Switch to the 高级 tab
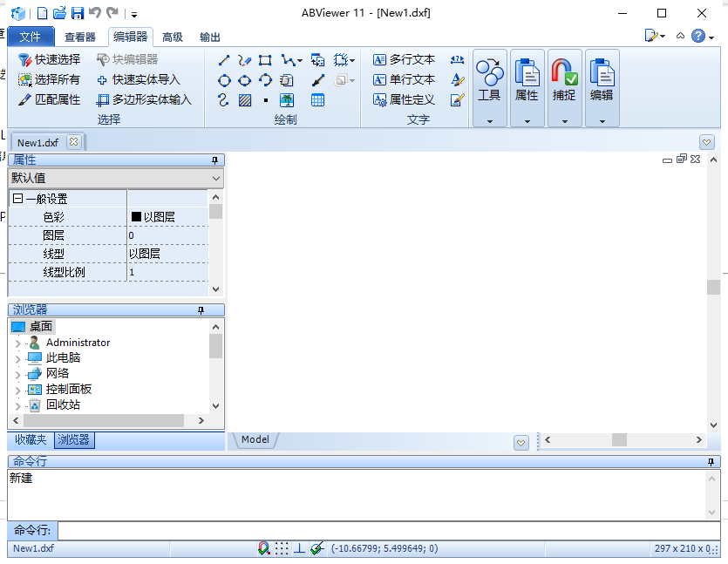Image resolution: width=728 pixels, height=564 pixels. (173, 37)
